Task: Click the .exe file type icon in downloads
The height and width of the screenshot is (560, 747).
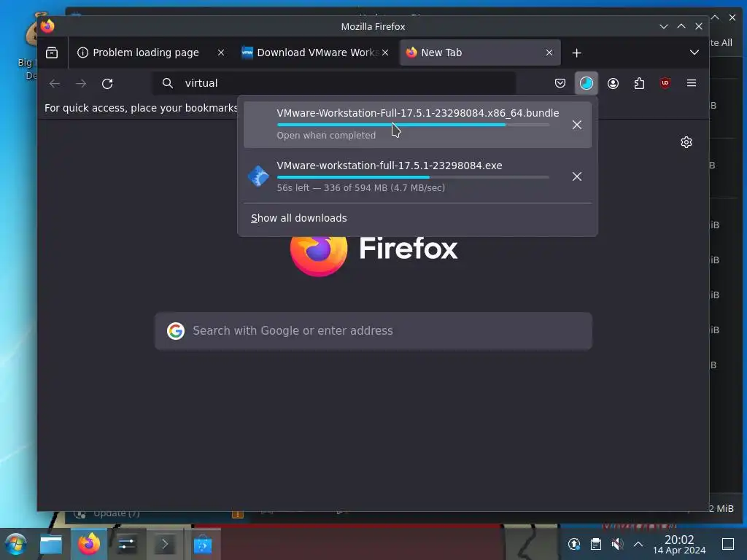Action: (x=259, y=176)
